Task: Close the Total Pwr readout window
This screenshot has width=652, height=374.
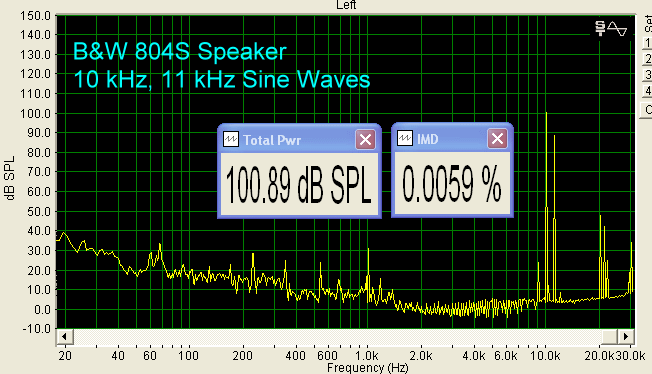Action: click(366, 139)
